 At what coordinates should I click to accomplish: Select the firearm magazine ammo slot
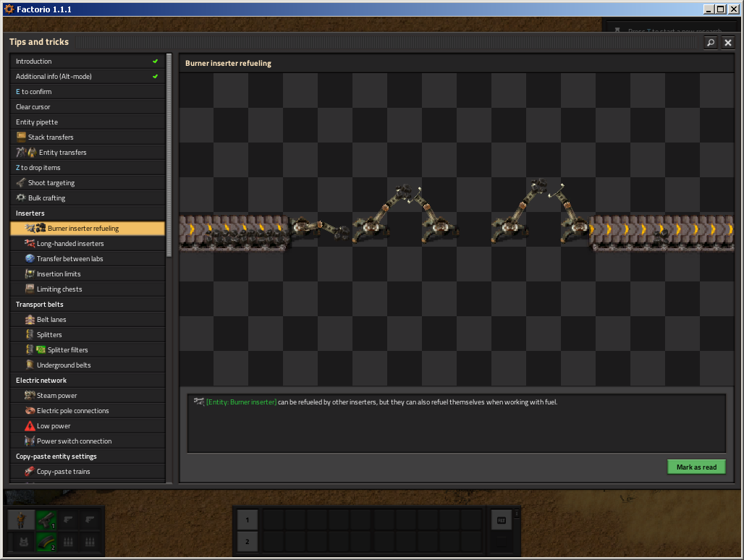[x=46, y=541]
